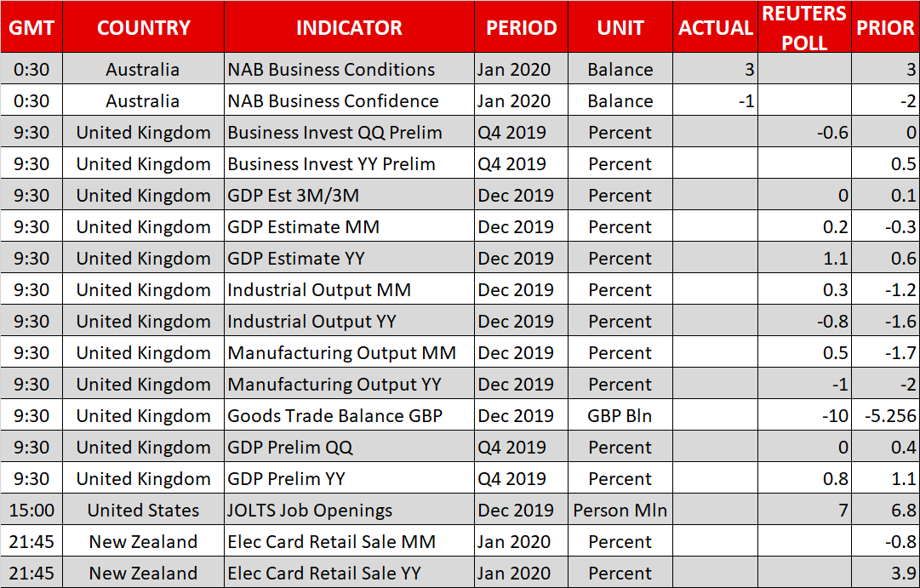The image size is (920, 588).
Task: Click the REUTERS POLL header cell
Action: [804, 27]
